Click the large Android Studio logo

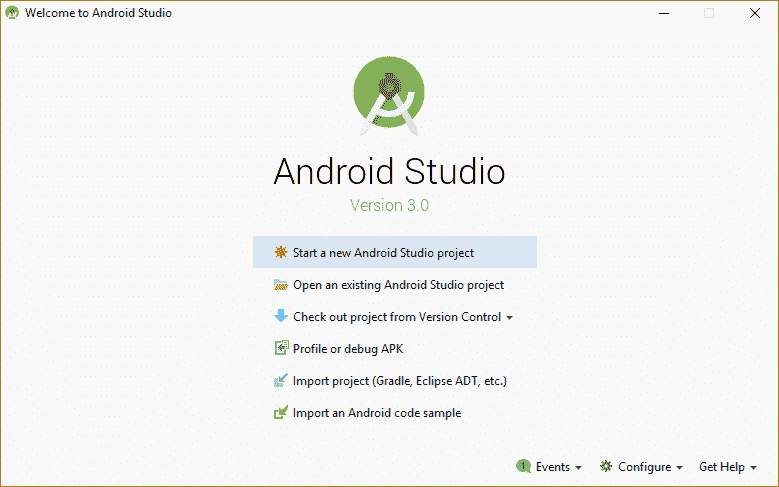(x=389, y=95)
